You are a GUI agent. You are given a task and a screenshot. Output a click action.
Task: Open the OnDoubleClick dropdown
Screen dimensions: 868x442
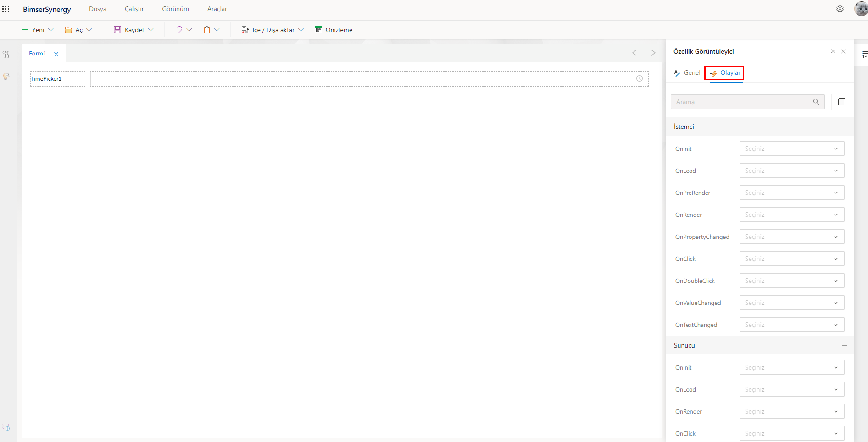[792, 281]
